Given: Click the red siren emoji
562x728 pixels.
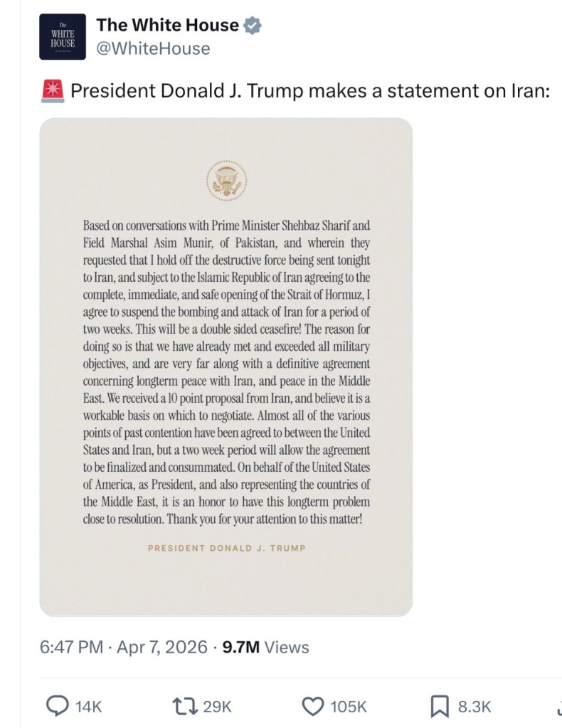Looking at the screenshot, I should point(53,91).
